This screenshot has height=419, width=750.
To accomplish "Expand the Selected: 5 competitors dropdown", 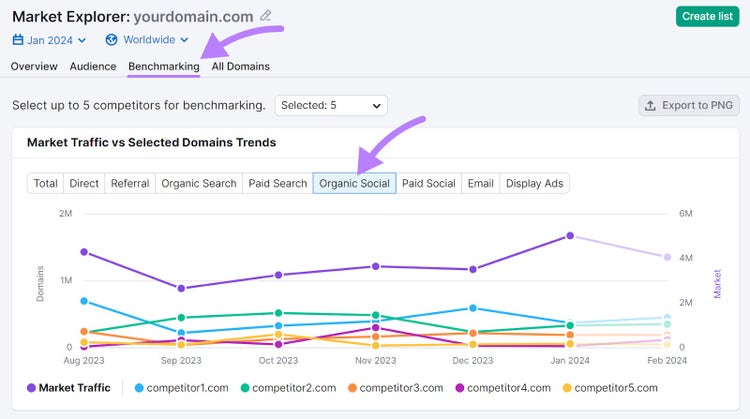I will click(x=331, y=105).
